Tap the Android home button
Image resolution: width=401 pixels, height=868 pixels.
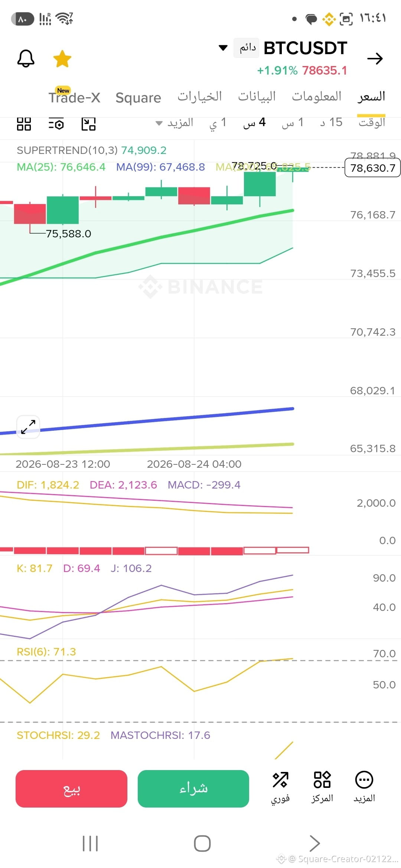(202, 844)
